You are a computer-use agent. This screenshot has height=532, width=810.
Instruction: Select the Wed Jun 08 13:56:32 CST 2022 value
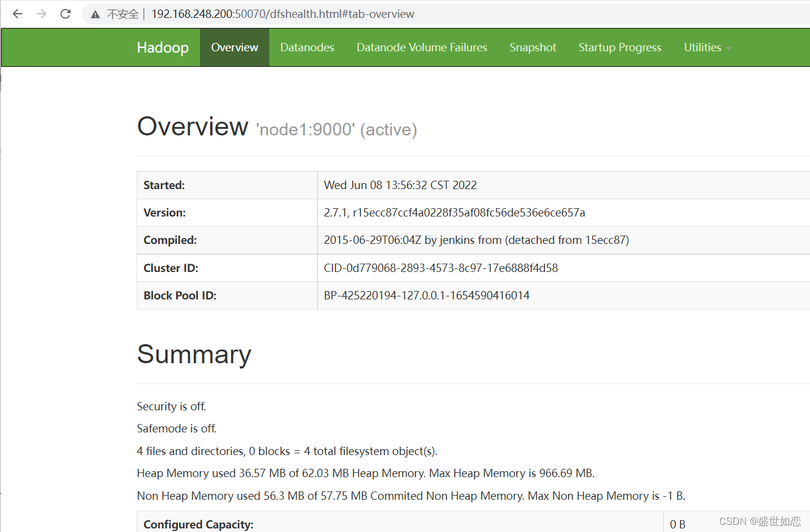[x=401, y=185]
